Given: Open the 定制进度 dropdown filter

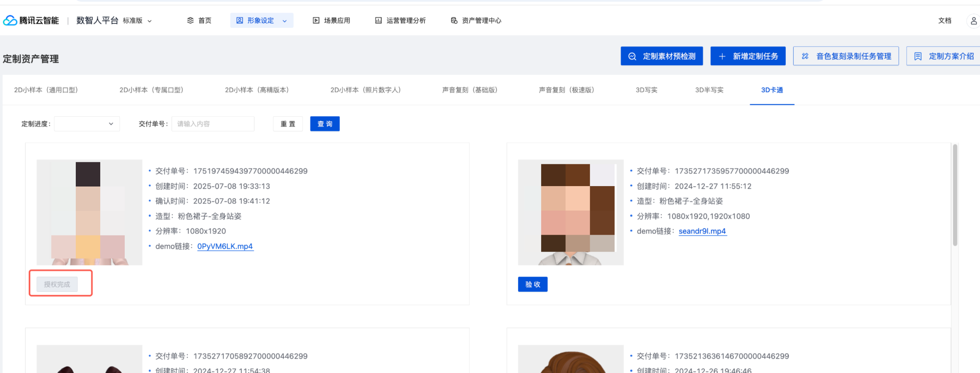Looking at the screenshot, I should point(87,124).
